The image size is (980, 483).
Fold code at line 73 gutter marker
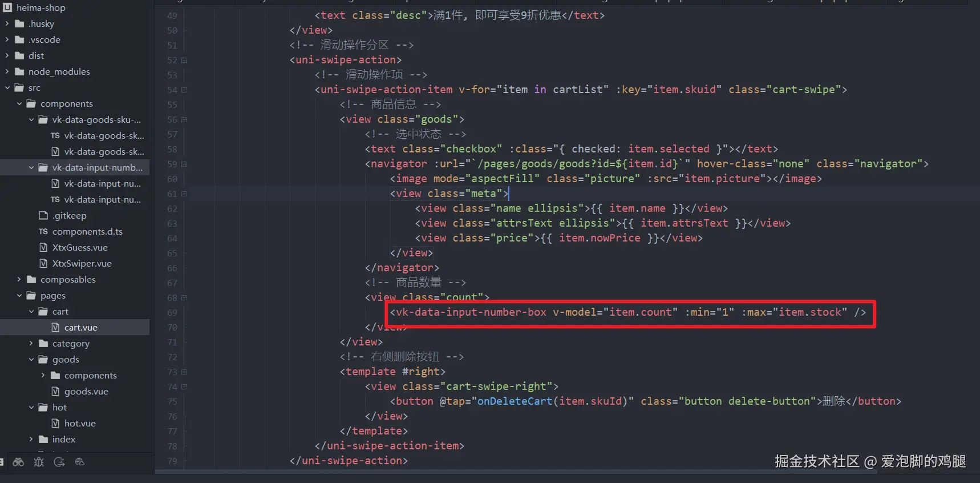184,372
